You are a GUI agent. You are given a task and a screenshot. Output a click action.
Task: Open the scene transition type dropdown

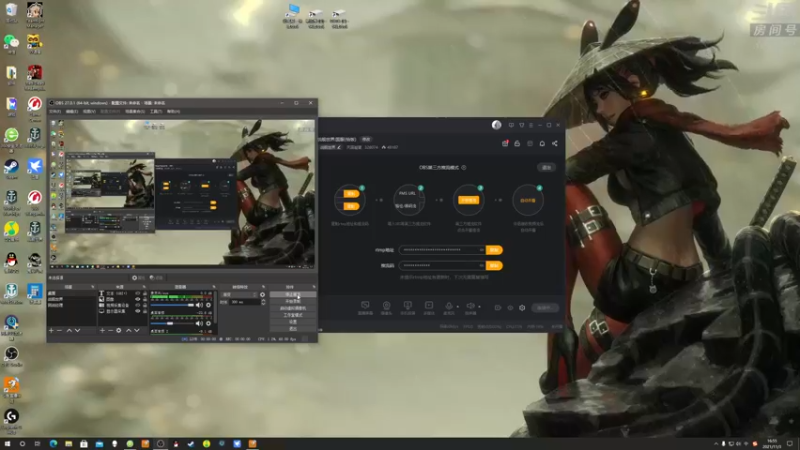coord(240,294)
